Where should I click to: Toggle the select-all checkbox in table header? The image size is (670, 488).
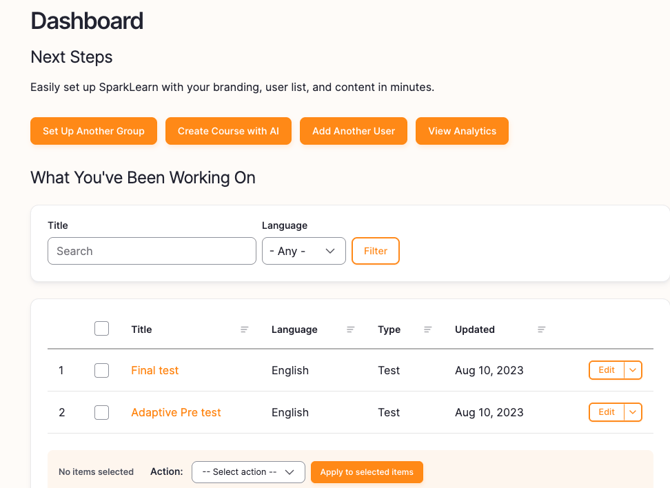(x=101, y=328)
